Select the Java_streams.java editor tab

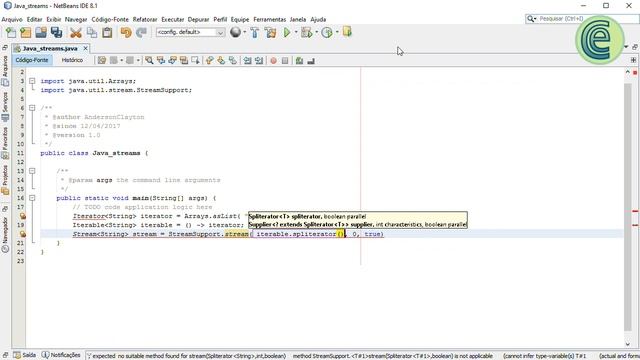tap(50, 48)
